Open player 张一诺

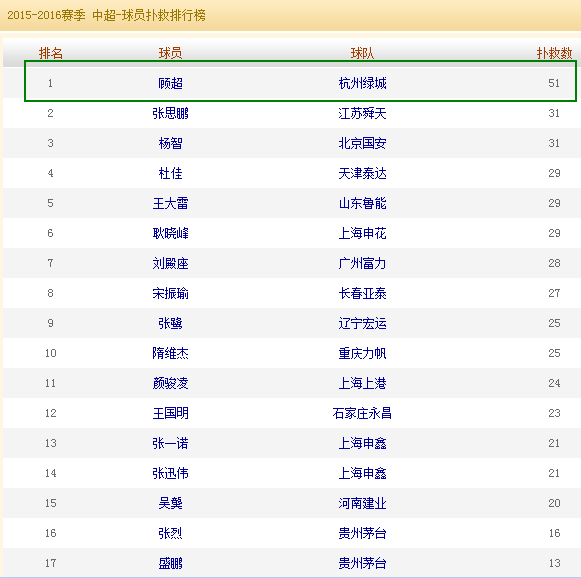click(170, 444)
